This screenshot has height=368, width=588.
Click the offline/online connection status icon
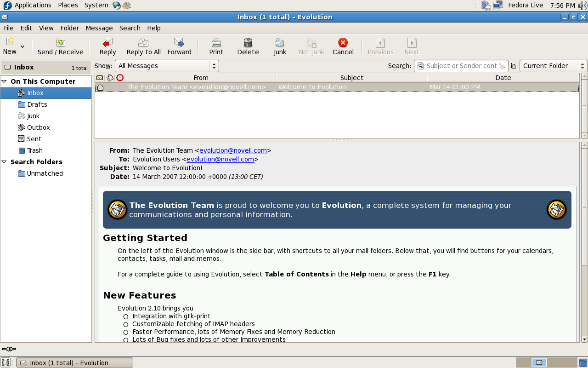(x=9, y=349)
